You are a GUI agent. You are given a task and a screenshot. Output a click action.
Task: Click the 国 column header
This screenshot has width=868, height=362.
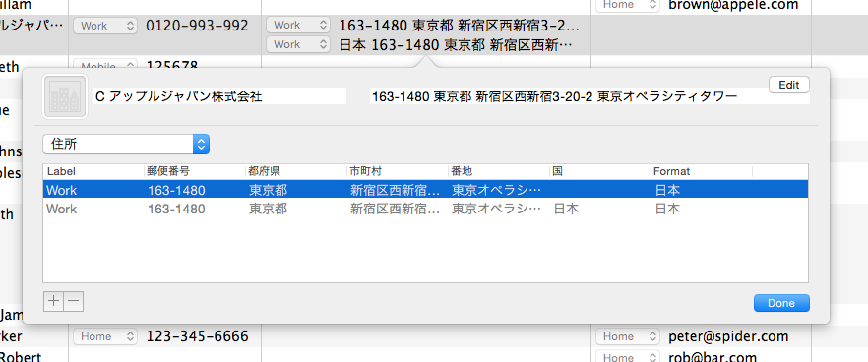coord(600,171)
